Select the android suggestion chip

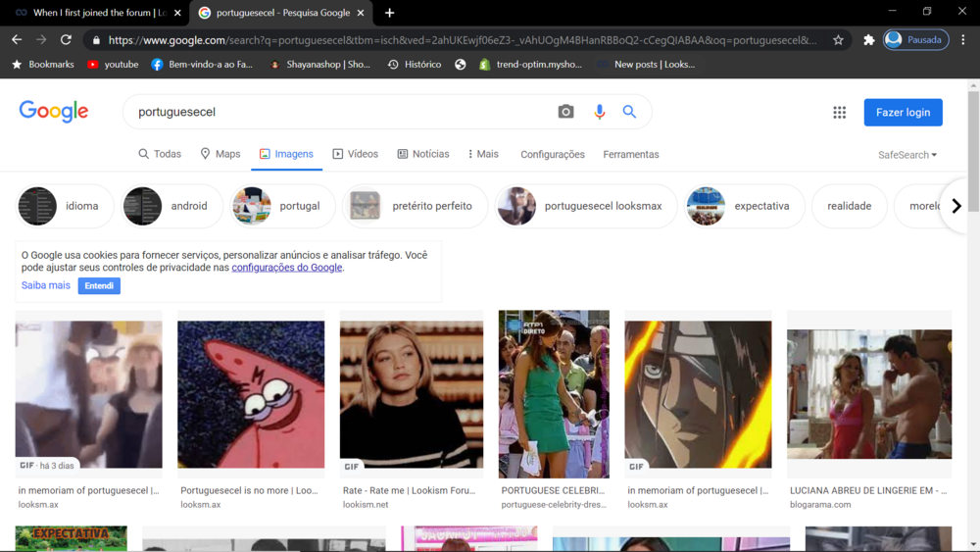[171, 206]
